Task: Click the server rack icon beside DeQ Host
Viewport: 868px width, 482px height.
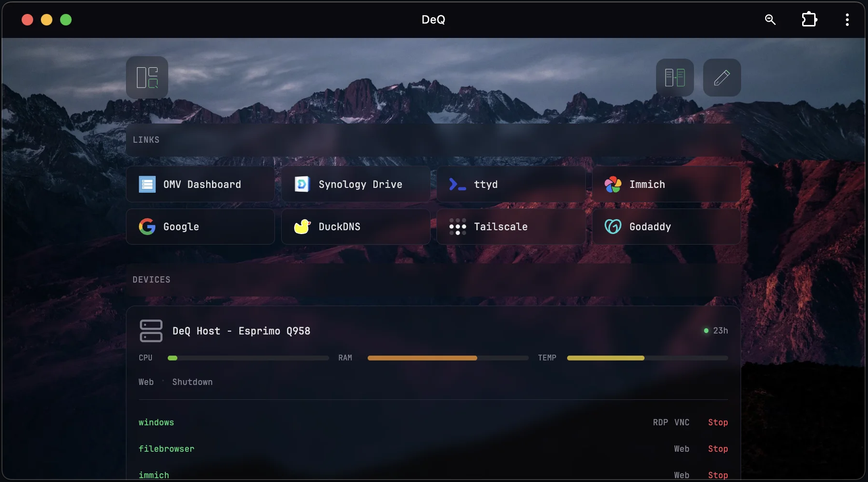Action: (151, 331)
